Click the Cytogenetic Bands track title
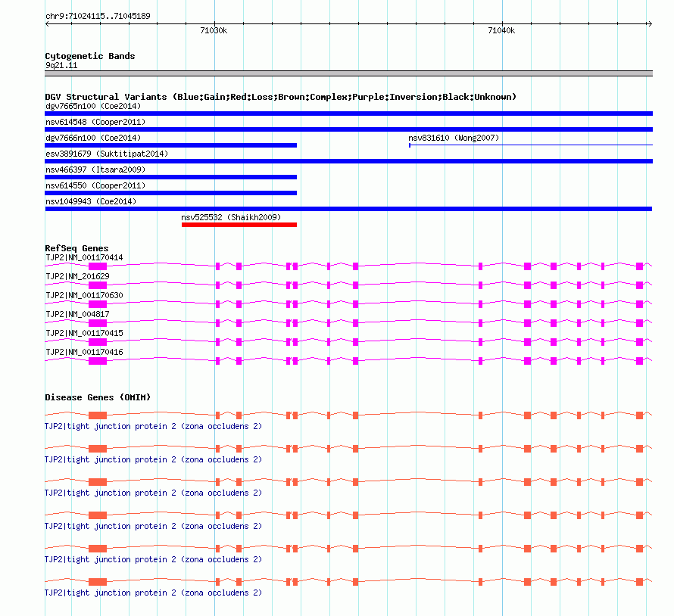Image resolution: width=674 pixels, height=616 pixels. point(90,56)
